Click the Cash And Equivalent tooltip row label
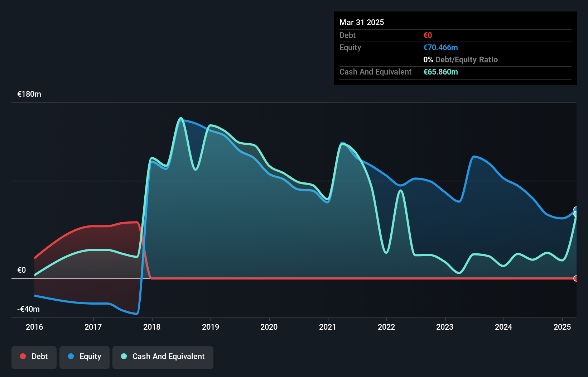The image size is (588, 377). click(x=375, y=72)
